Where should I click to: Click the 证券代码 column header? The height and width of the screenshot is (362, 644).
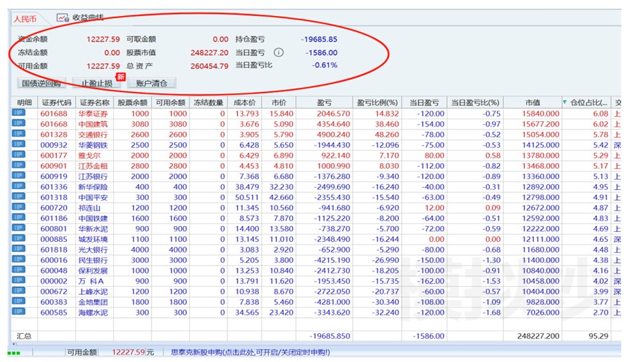56,103
